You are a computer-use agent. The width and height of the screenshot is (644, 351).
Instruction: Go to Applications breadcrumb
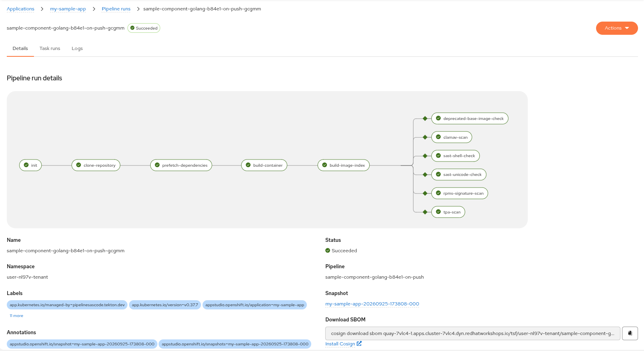click(20, 9)
